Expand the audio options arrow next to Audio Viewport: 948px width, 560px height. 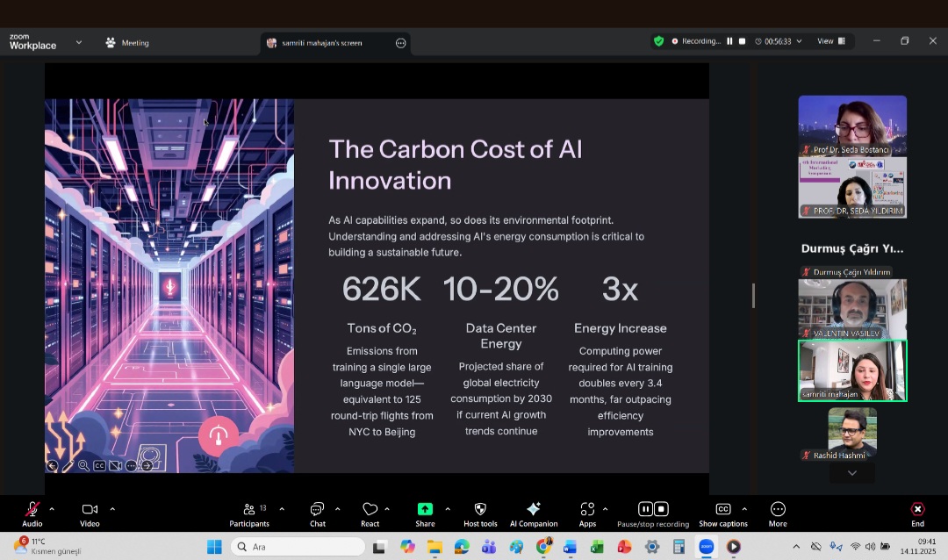click(x=52, y=509)
